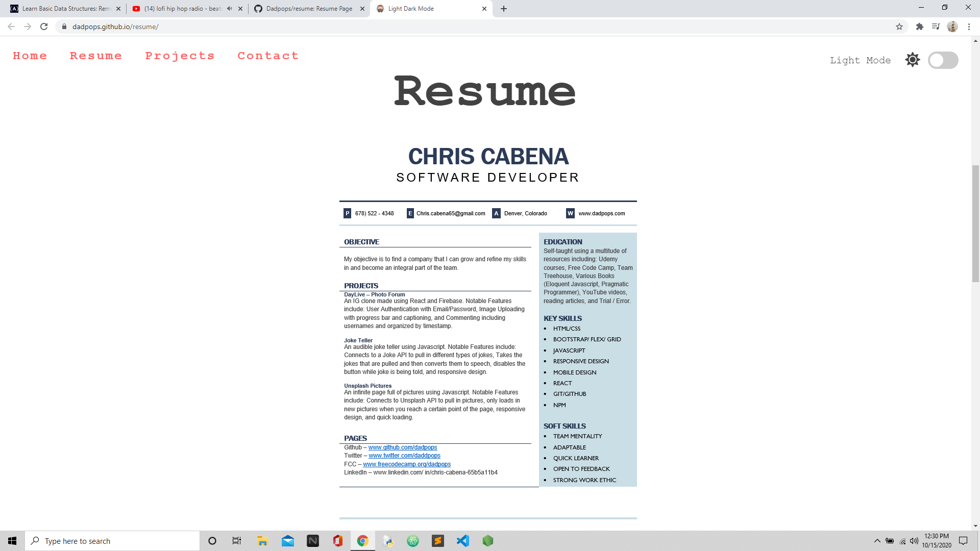Open Notion from the taskbar
This screenshot has height=551, width=980.
(x=312, y=541)
